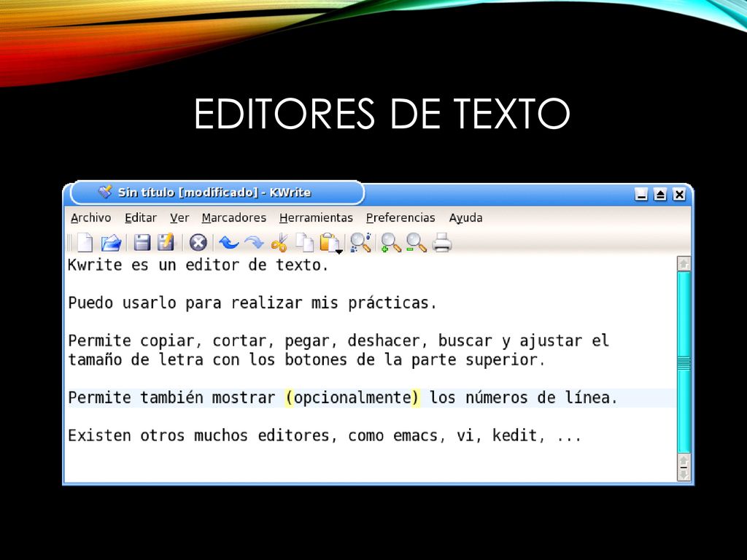
Task: Print the document with the printer icon
Action: [x=441, y=242]
